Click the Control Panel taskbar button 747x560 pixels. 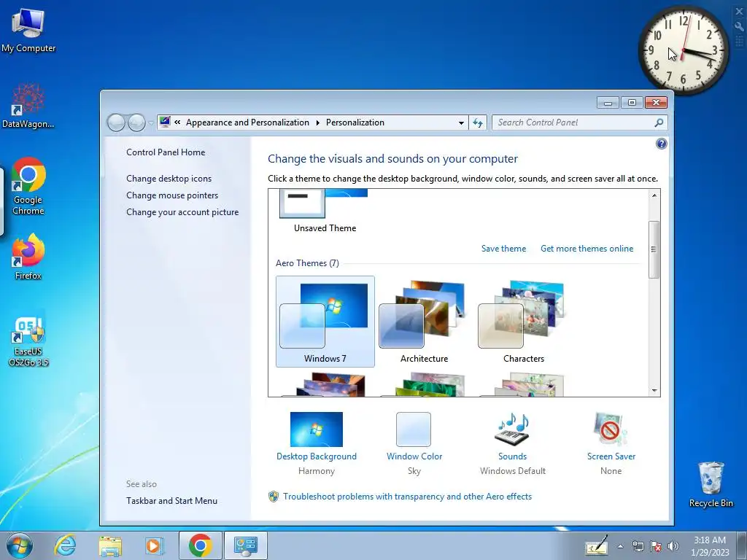pos(246,545)
